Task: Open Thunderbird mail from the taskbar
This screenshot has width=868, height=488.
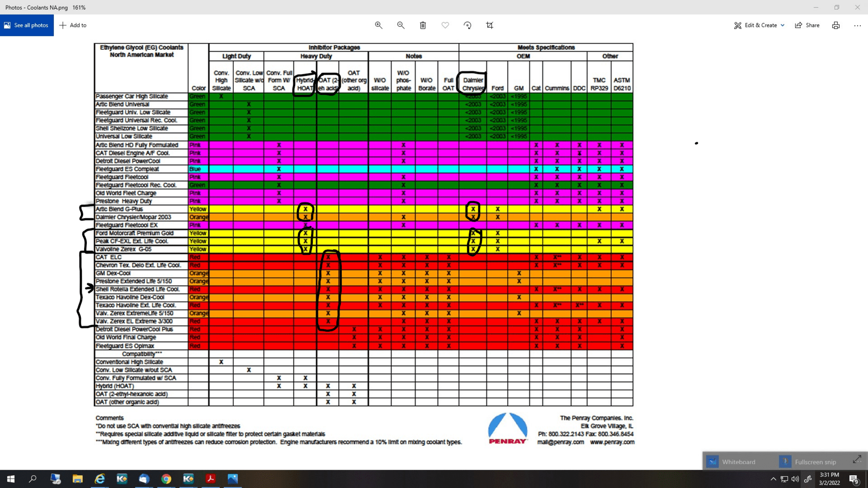Action: click(x=144, y=479)
